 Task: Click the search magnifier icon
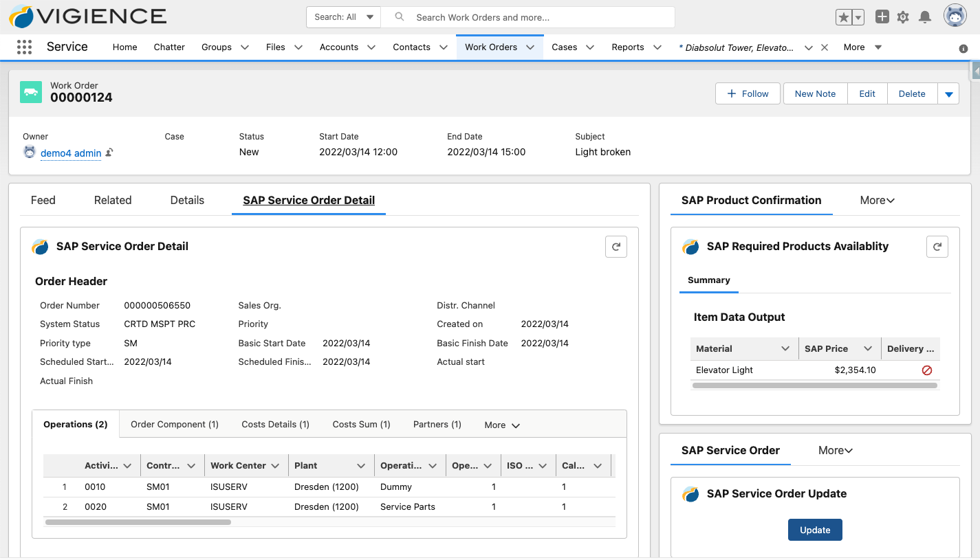pyautogui.click(x=400, y=17)
